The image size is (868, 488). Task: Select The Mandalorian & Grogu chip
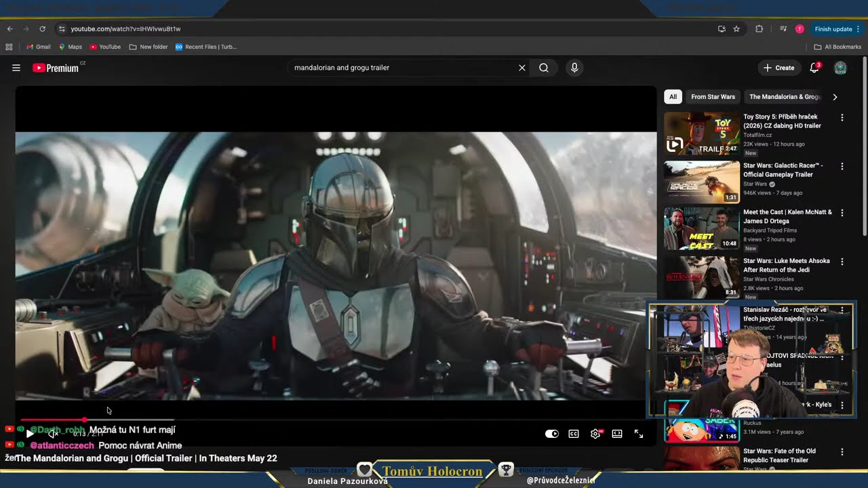(785, 97)
